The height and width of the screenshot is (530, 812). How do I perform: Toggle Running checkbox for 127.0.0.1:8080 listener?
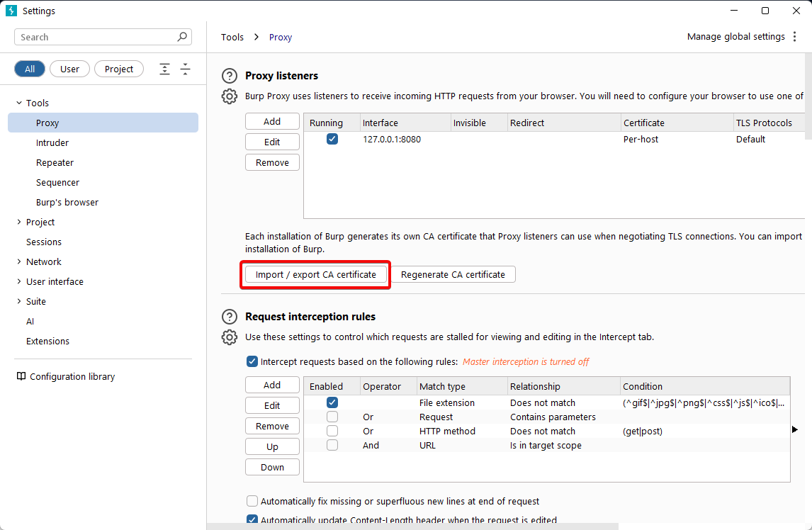point(332,140)
